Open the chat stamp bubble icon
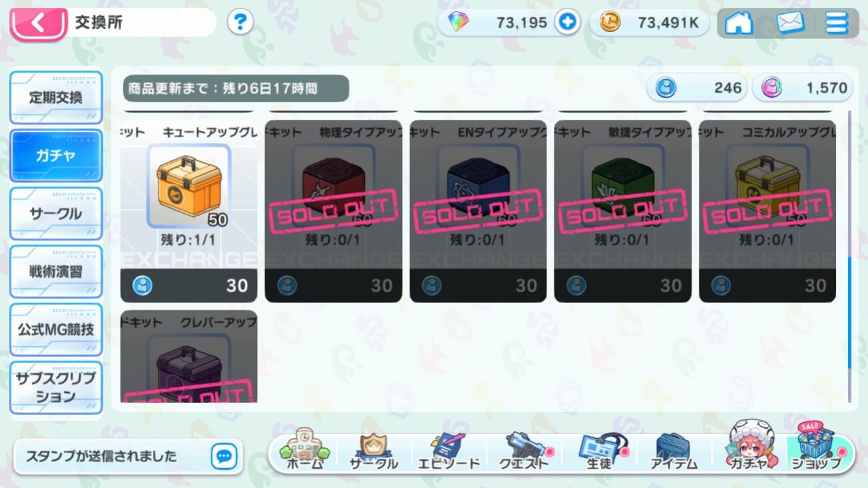Viewport: 868px width, 488px height. (x=224, y=457)
